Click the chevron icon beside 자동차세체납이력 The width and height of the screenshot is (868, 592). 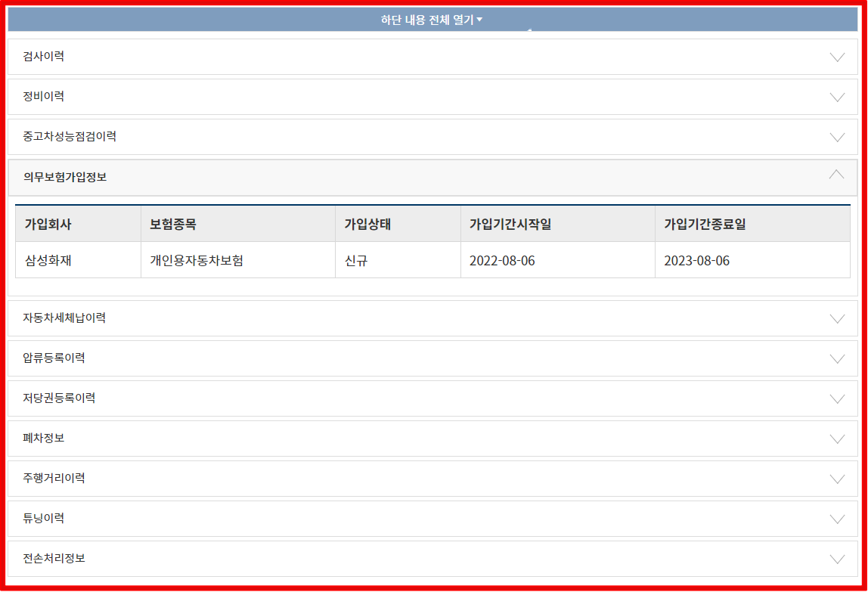837,318
